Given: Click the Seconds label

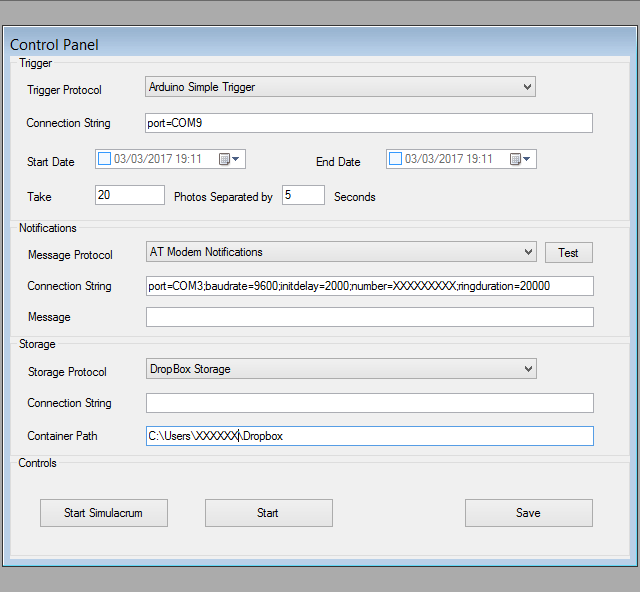Looking at the screenshot, I should click(355, 197).
